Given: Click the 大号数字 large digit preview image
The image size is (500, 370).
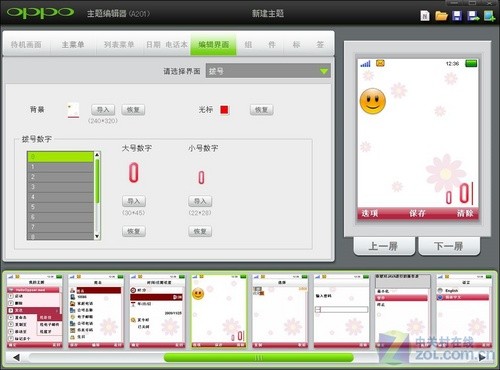Looking at the screenshot, I should 134,172.
